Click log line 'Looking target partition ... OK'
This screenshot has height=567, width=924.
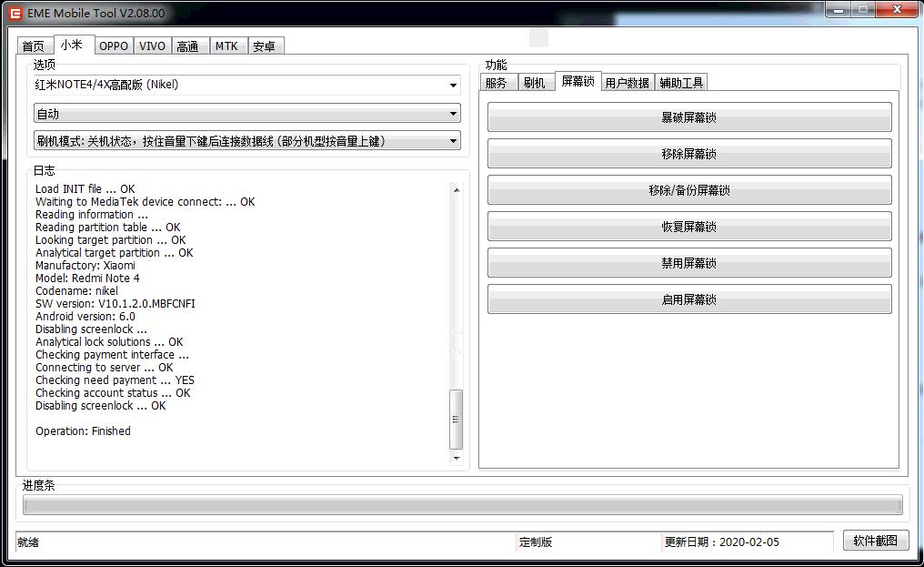click(x=110, y=240)
